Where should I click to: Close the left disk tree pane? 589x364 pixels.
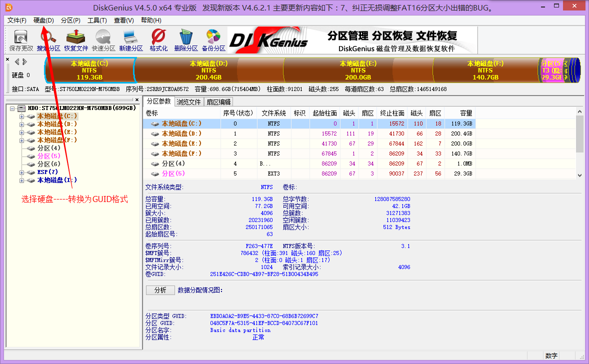137,99
